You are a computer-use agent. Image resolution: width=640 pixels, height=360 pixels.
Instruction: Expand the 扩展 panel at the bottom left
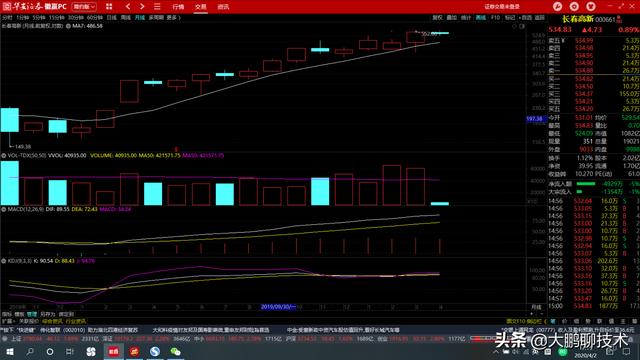pyautogui.click(x=6, y=321)
